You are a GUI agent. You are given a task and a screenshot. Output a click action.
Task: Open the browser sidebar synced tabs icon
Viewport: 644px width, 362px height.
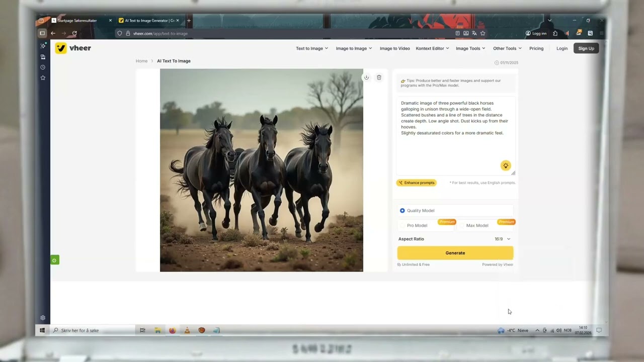click(43, 57)
